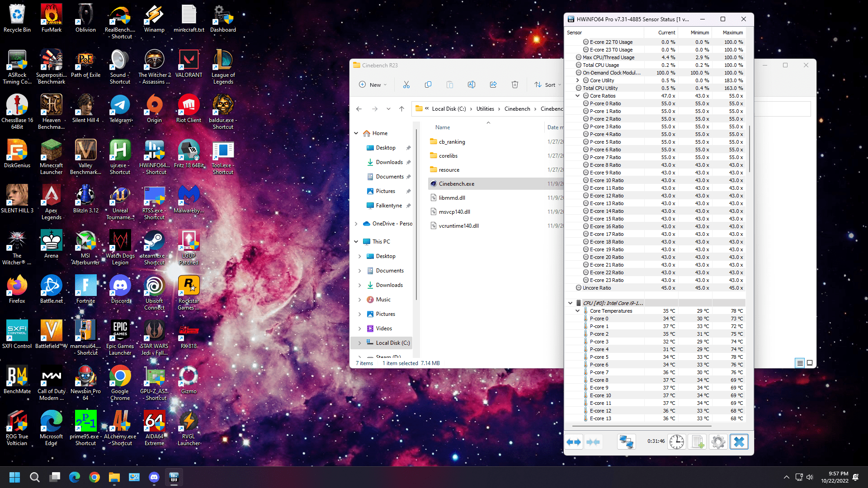Open the New dropdown in Explorer
868x488 pixels.
pyautogui.click(x=373, y=84)
